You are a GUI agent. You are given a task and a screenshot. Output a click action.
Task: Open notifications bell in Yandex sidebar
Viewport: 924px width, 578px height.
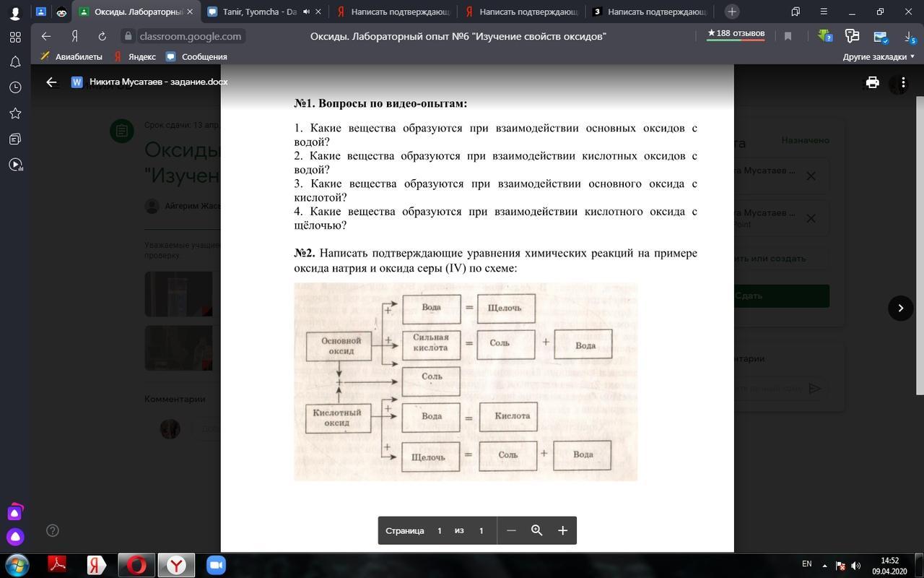(15, 62)
